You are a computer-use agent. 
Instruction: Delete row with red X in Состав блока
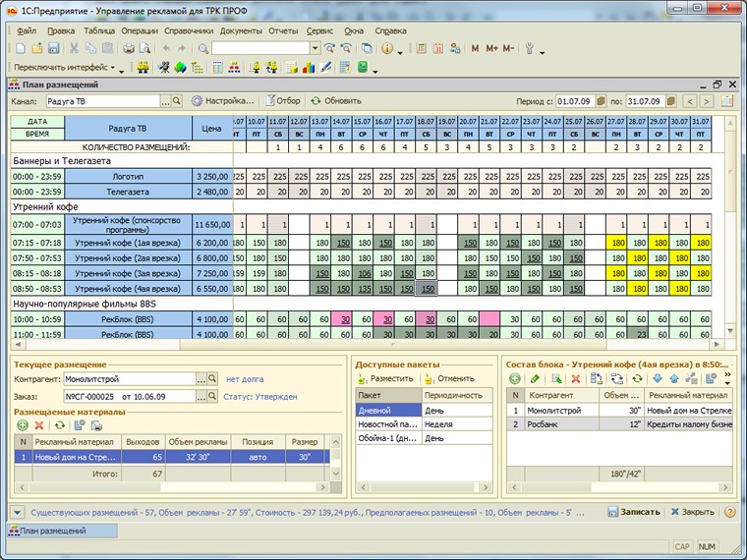[576, 378]
